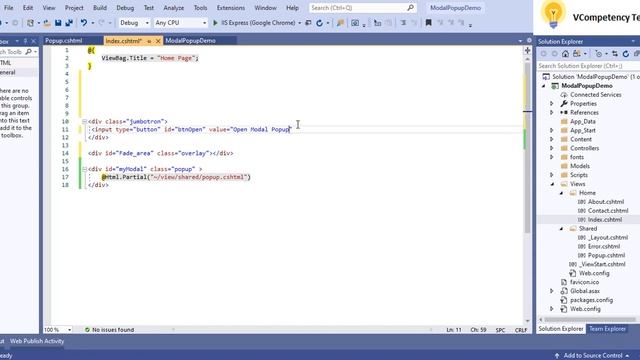Viewport: 640px width, 360px height.
Task: Click the wrench icon beside Properties
Action: point(564,104)
